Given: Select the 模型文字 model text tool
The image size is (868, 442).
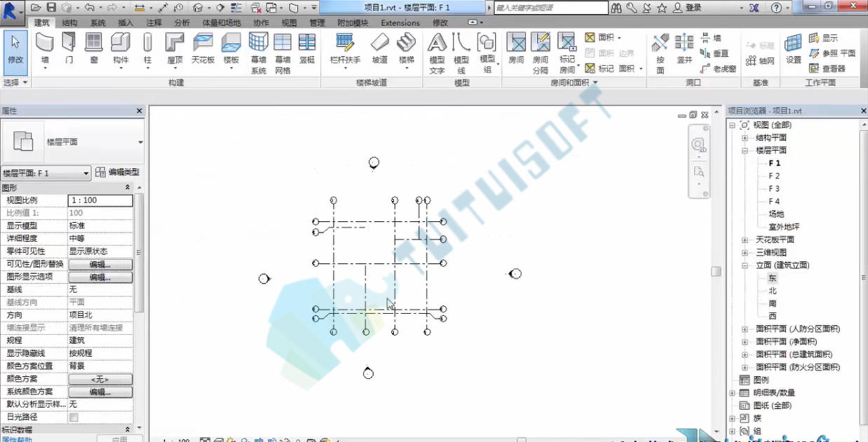Looking at the screenshot, I should pyautogui.click(x=437, y=53).
